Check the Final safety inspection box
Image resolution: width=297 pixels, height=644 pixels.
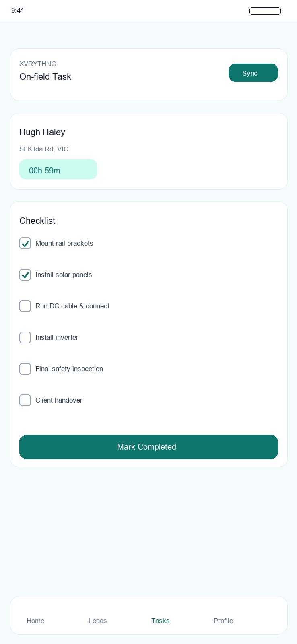[25, 369]
